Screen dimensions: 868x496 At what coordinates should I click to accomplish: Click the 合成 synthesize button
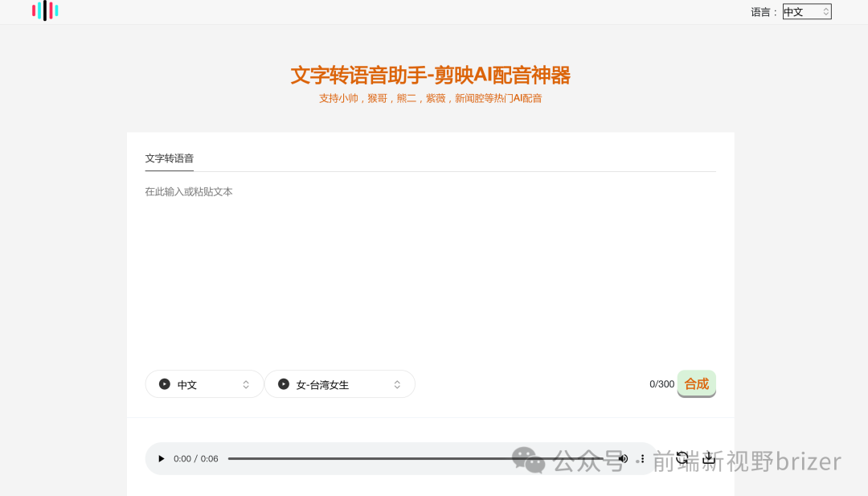coord(696,383)
